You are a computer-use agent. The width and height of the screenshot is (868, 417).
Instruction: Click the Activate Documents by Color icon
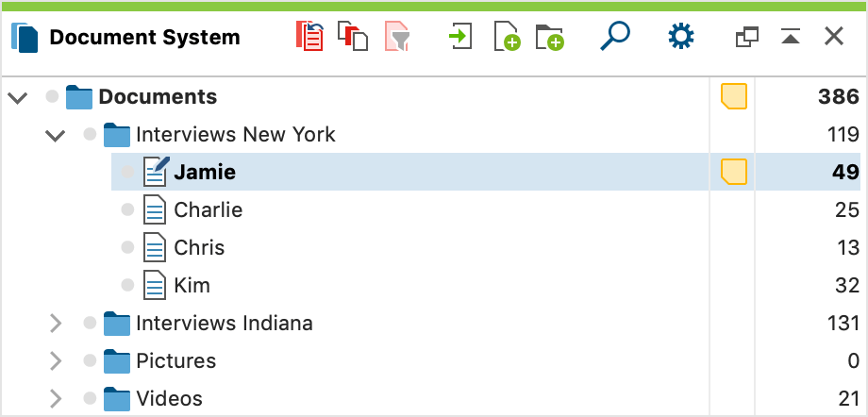point(353,37)
